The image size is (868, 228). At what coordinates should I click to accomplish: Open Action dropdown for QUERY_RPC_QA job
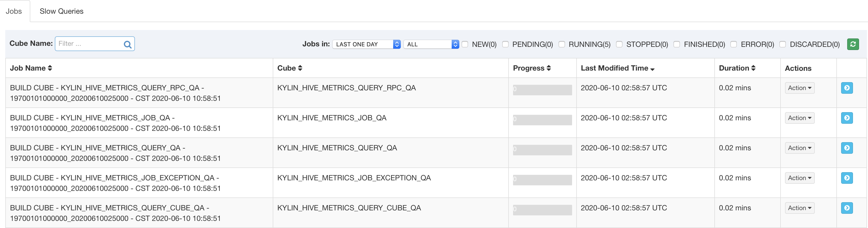point(799,88)
